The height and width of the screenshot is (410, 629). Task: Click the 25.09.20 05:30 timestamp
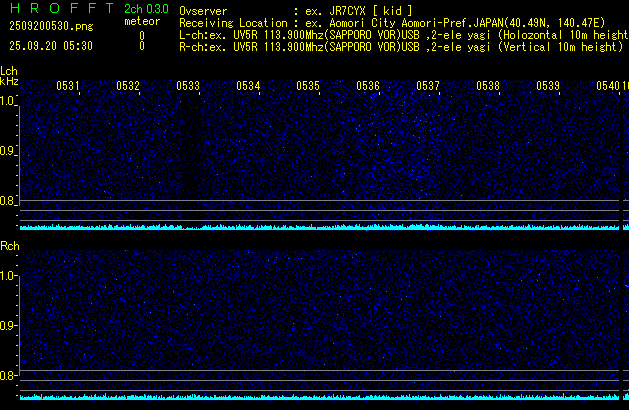click(x=50, y=46)
